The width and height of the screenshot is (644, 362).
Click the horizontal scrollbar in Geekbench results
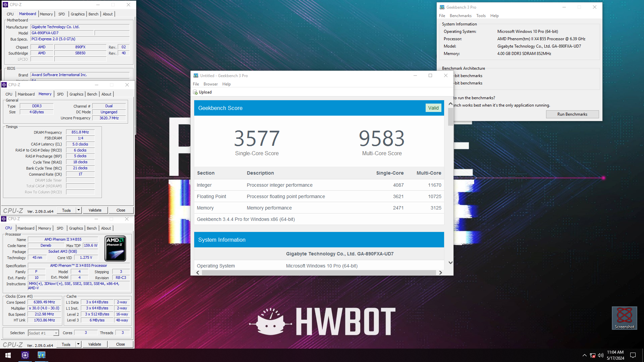point(319,273)
